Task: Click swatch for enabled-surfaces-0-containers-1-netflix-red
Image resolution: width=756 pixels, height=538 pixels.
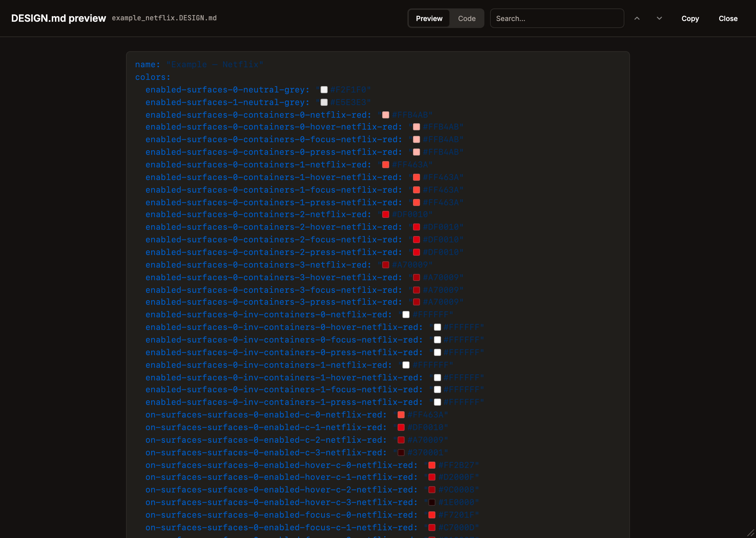Action: point(386,165)
